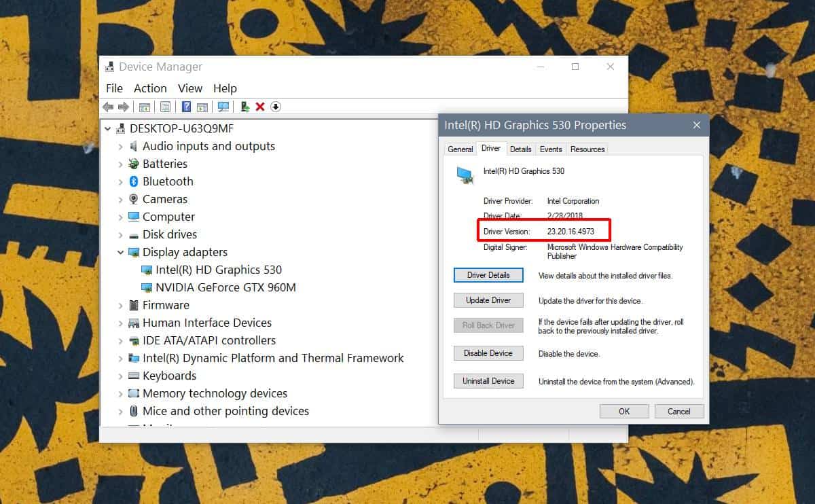Switch to the Resources tab
The height and width of the screenshot is (504, 815).
coord(587,149)
